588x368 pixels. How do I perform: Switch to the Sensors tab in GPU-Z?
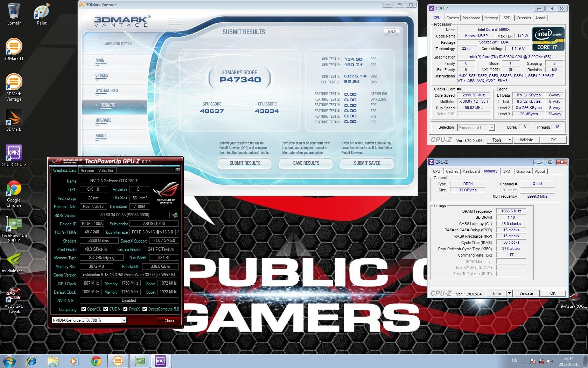tap(87, 171)
